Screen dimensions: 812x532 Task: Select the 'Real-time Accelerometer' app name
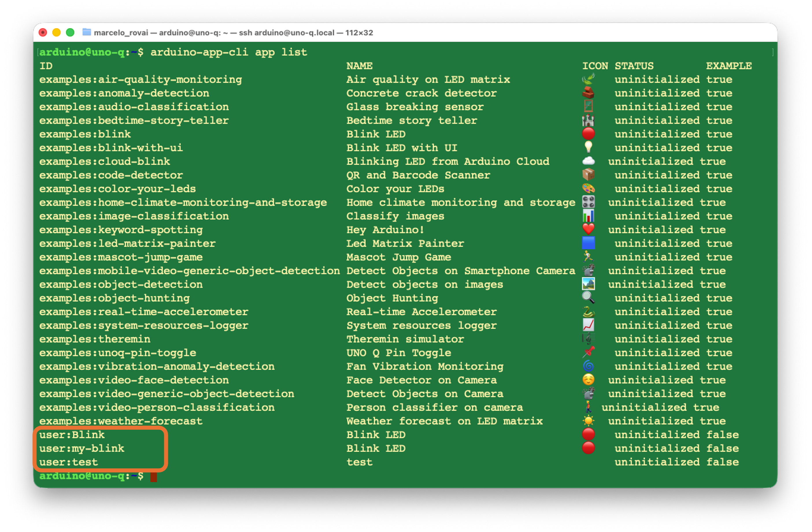(422, 312)
